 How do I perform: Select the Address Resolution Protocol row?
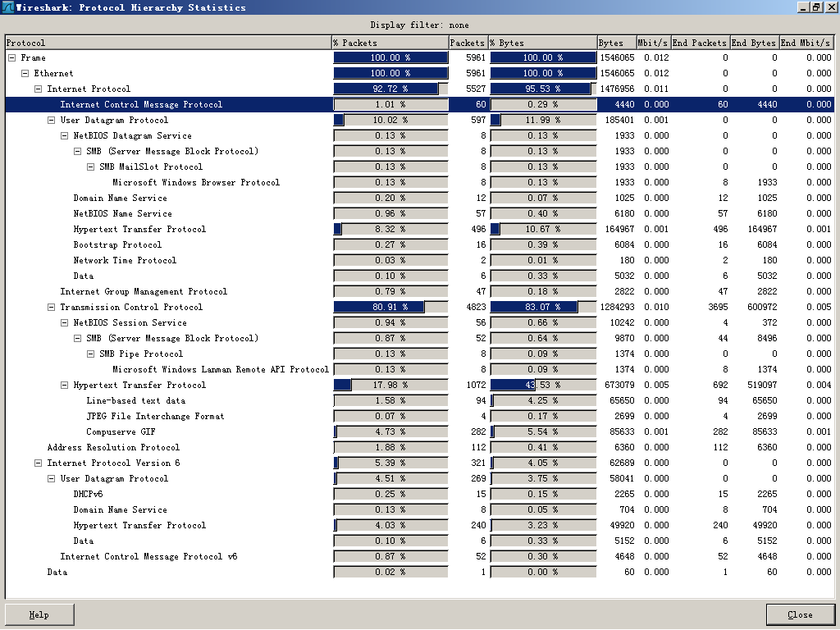pyautogui.click(x=419, y=447)
